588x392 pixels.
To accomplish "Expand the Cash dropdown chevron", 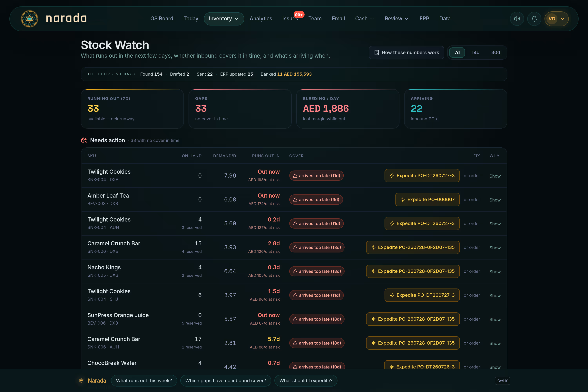I will tap(372, 19).
